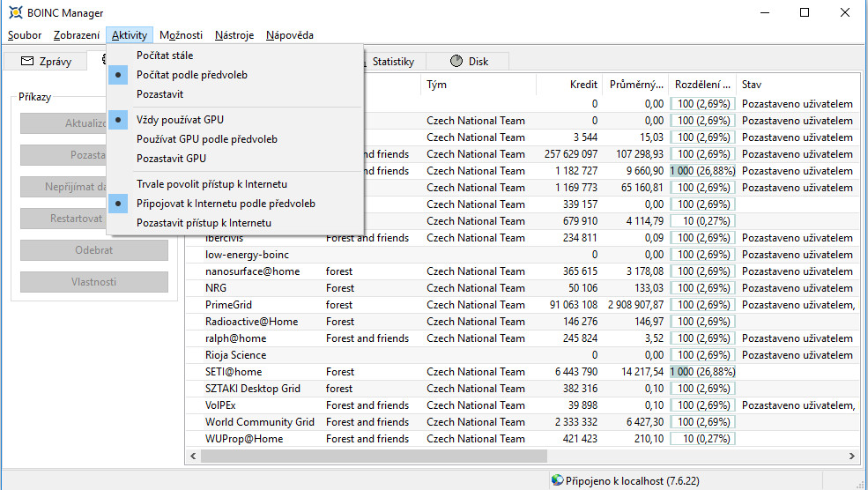Select the Rioja Science project row
868x490 pixels.
pyautogui.click(x=522, y=355)
